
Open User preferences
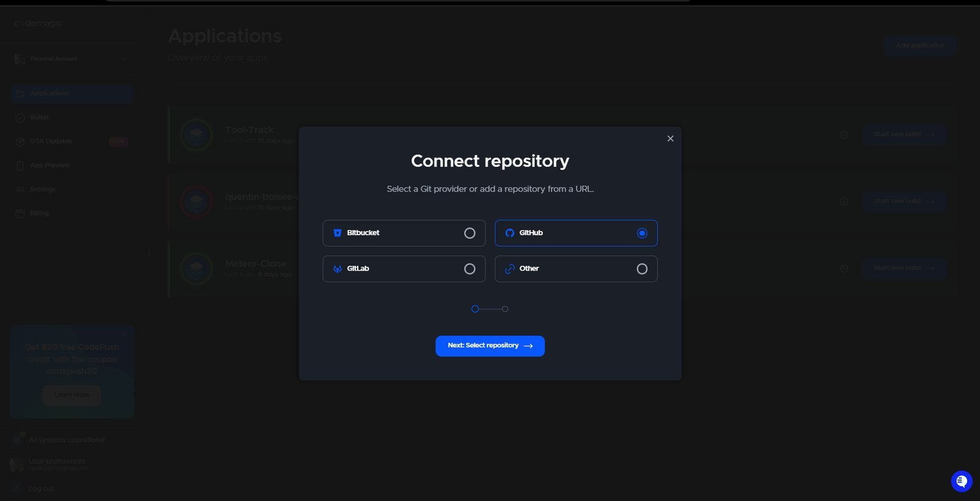pyautogui.click(x=57, y=461)
